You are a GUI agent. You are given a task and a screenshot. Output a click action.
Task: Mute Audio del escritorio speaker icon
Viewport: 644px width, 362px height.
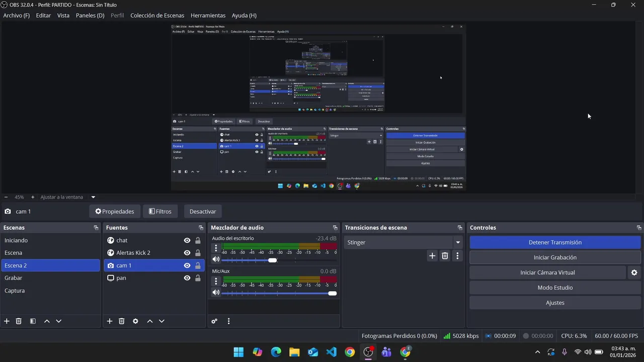click(x=216, y=260)
